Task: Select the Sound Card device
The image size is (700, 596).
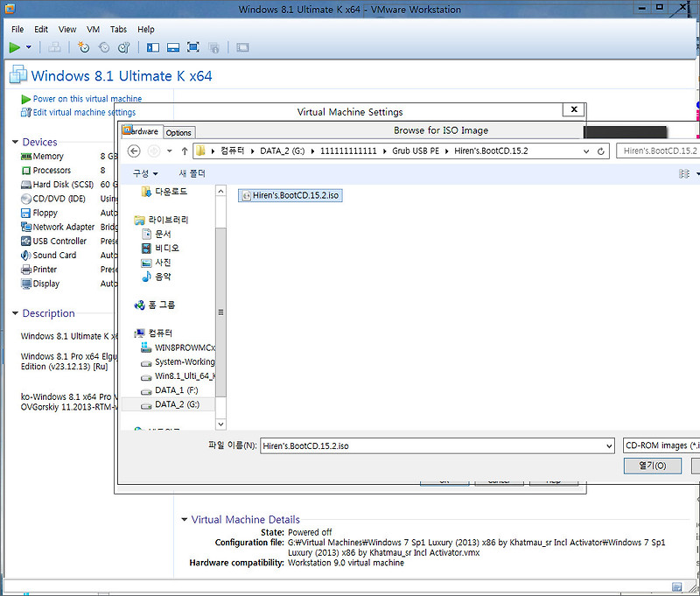Action: 54,256
